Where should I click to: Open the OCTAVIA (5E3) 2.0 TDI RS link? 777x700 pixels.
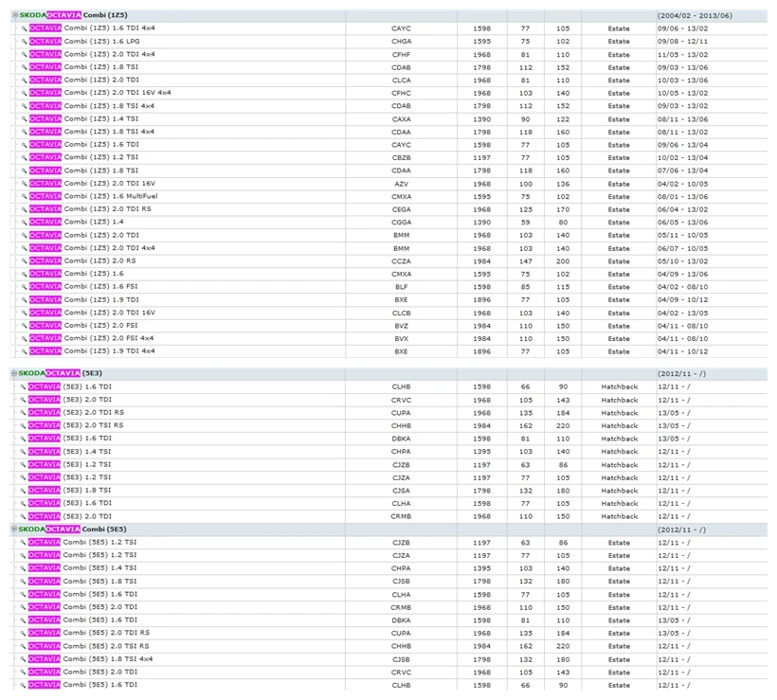click(x=77, y=413)
